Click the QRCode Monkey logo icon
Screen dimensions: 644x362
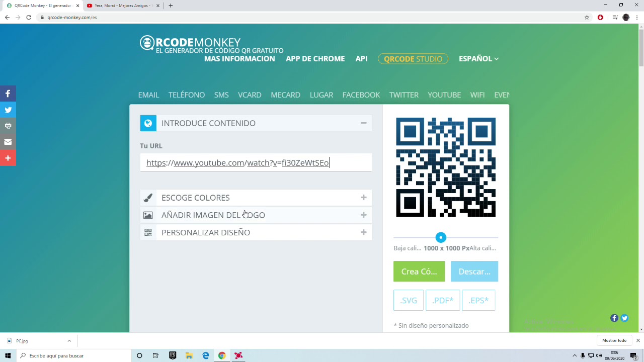pyautogui.click(x=147, y=43)
